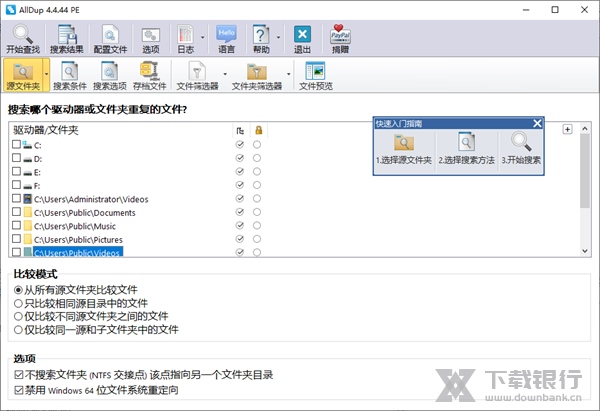The width and height of the screenshot is (600, 411).
Task: Click the AllDup app title icon
Action: click(11, 10)
